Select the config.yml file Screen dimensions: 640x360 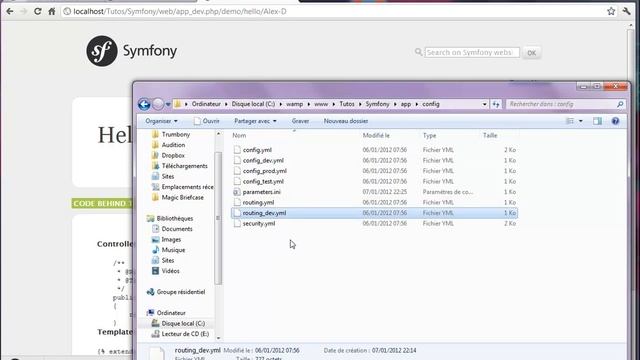pos(374,150)
